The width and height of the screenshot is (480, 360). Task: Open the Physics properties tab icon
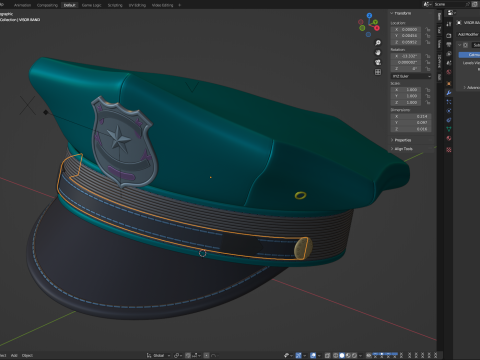click(449, 111)
